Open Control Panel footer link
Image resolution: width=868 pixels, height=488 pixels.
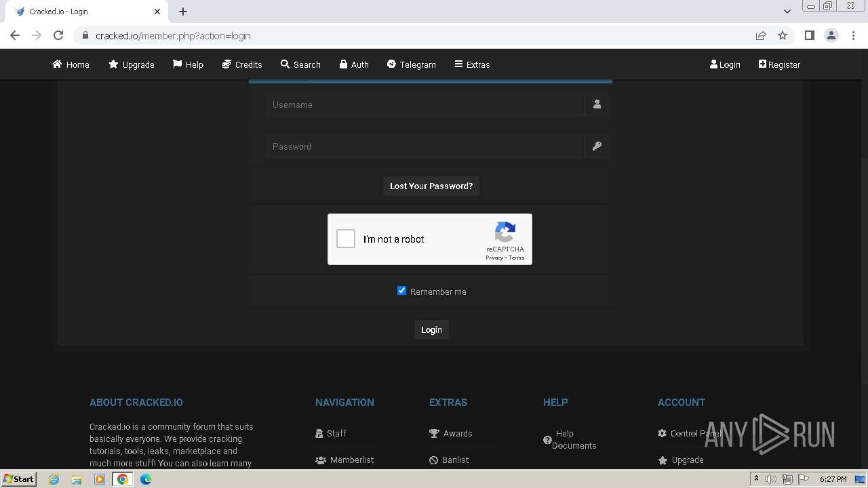tap(689, 433)
